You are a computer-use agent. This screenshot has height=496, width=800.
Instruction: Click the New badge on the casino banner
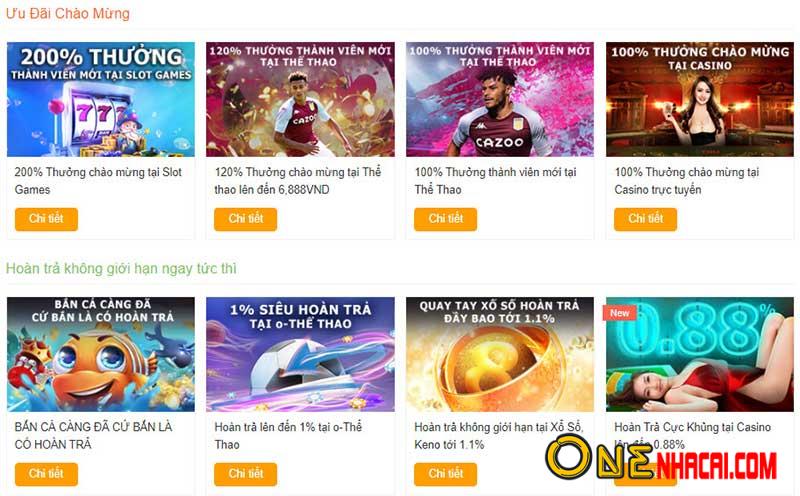click(x=619, y=313)
